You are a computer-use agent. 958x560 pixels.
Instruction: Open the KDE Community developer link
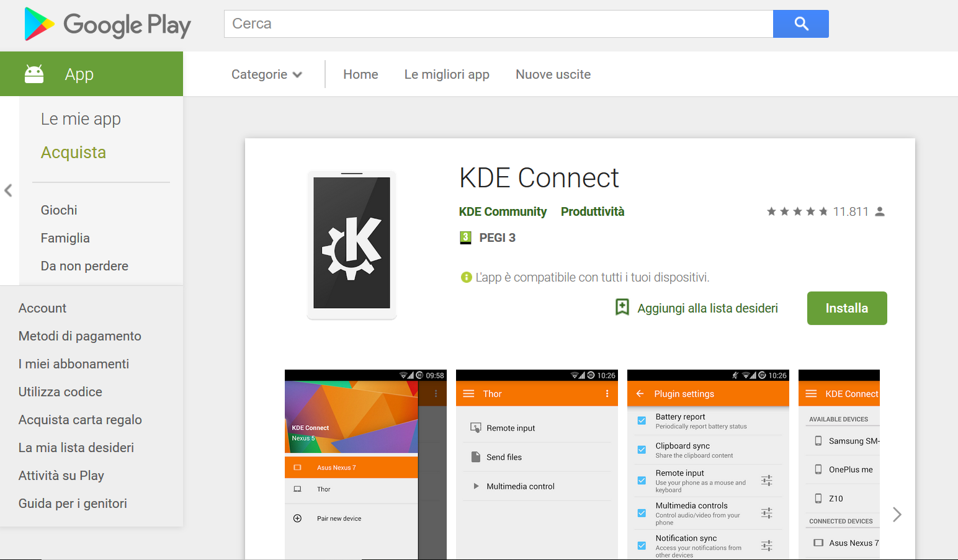(x=503, y=211)
